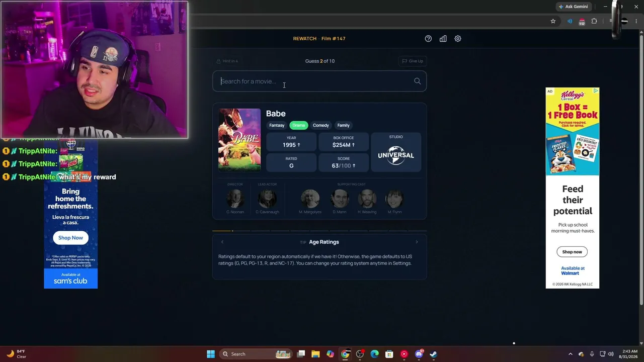The image size is (644, 362).
Task: Go to next tip with right chevron
Action: tap(417, 242)
